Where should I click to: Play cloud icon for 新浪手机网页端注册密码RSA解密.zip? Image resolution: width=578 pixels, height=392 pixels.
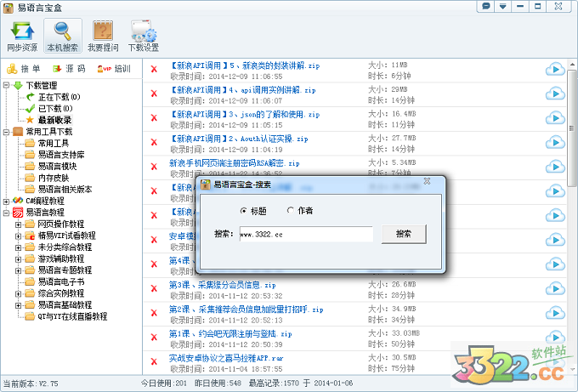coord(555,167)
